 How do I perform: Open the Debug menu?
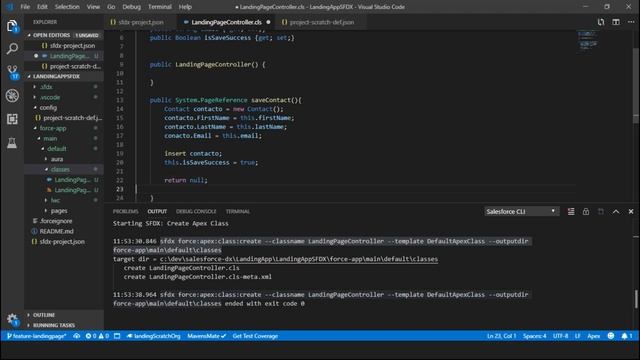click(x=131, y=7)
